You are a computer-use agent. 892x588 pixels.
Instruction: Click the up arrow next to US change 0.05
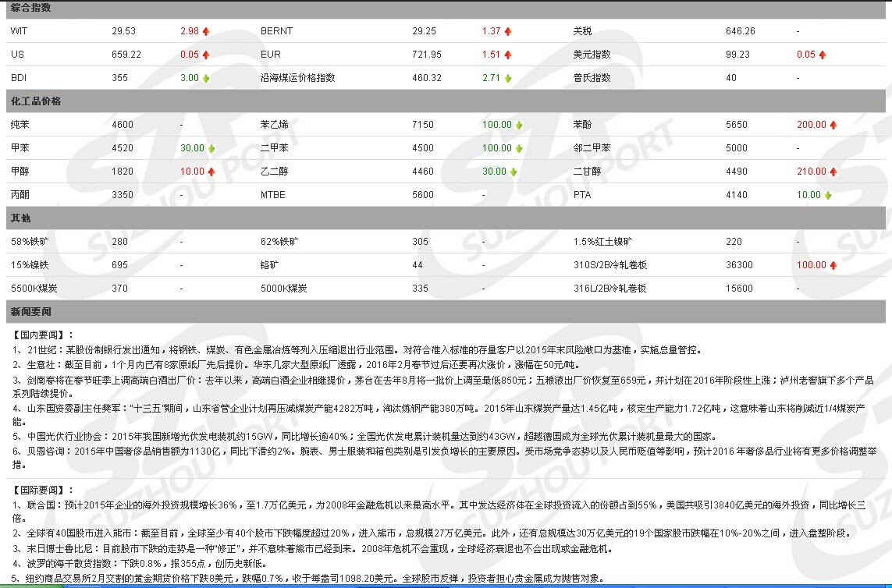(x=206, y=55)
